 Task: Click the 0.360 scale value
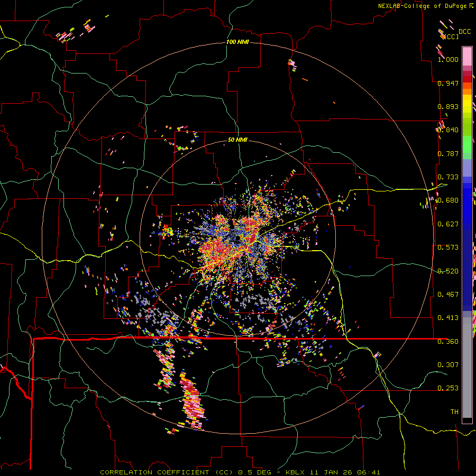point(448,342)
